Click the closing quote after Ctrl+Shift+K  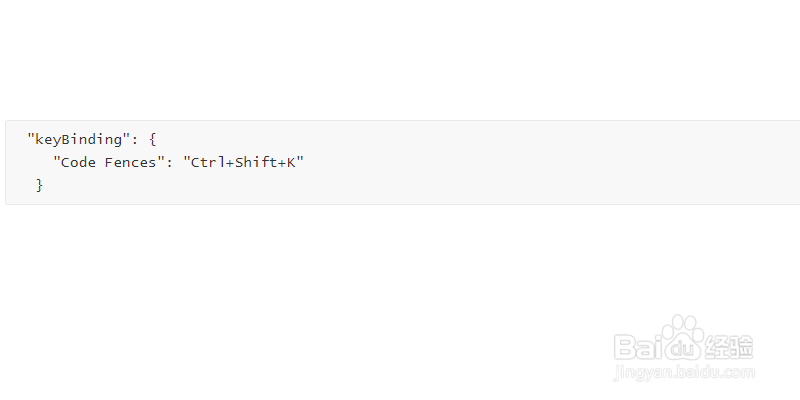coord(301,159)
